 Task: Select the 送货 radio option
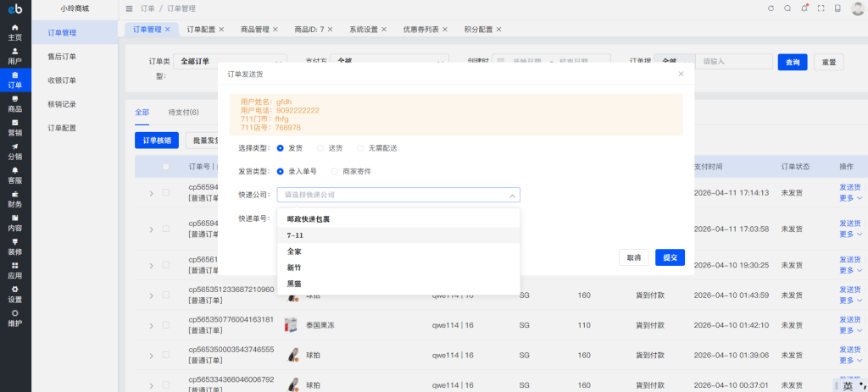320,148
